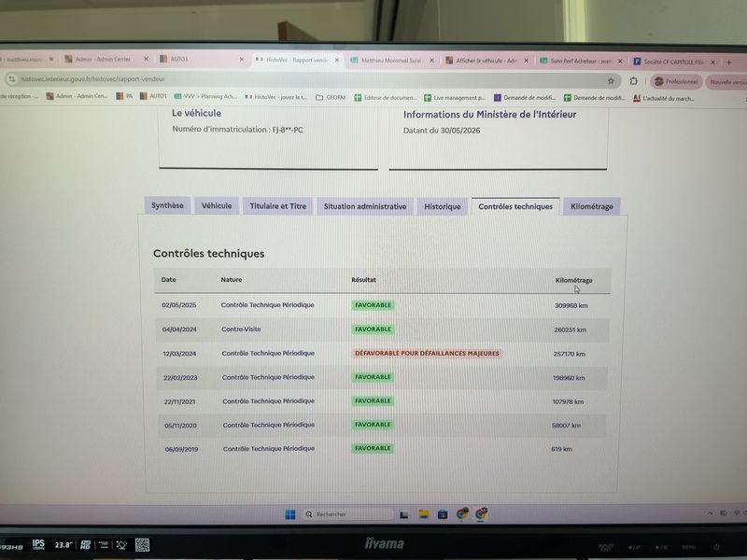Show hidden system tray icons chevron

(710, 512)
